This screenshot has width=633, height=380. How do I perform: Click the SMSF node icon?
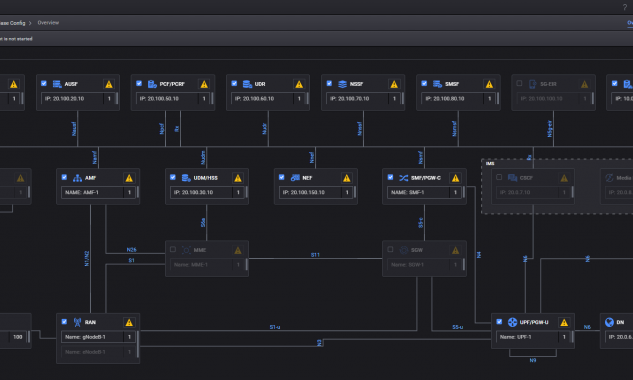tap(437, 84)
